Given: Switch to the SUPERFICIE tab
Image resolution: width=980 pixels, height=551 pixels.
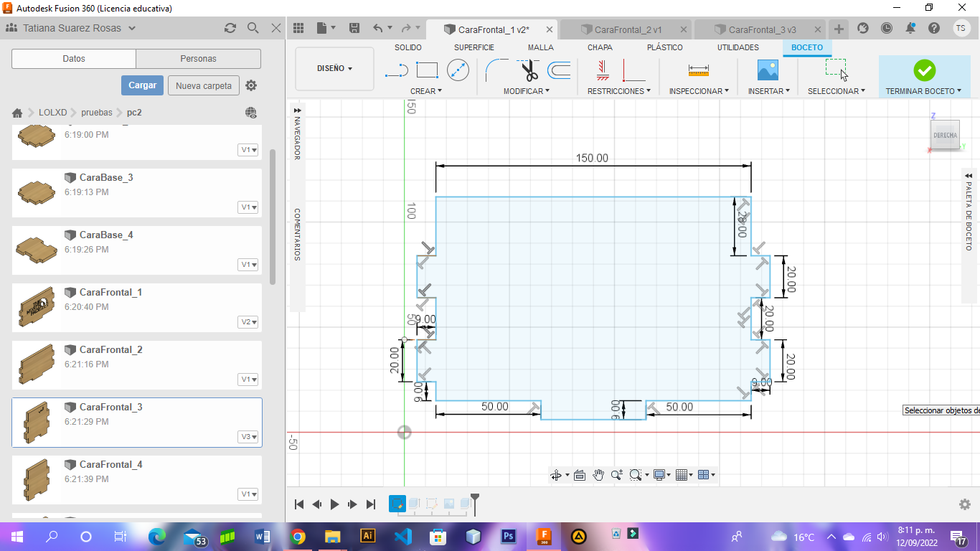Looking at the screenshot, I should pyautogui.click(x=474, y=47).
